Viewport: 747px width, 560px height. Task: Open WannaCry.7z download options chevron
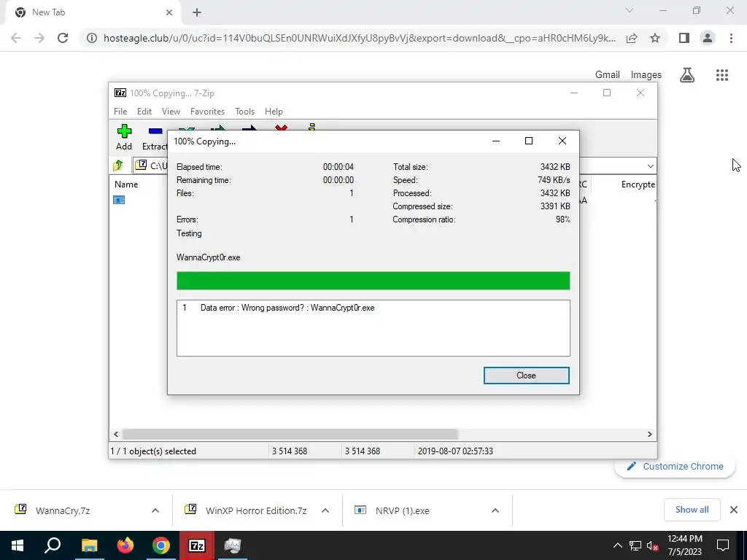coord(155,510)
